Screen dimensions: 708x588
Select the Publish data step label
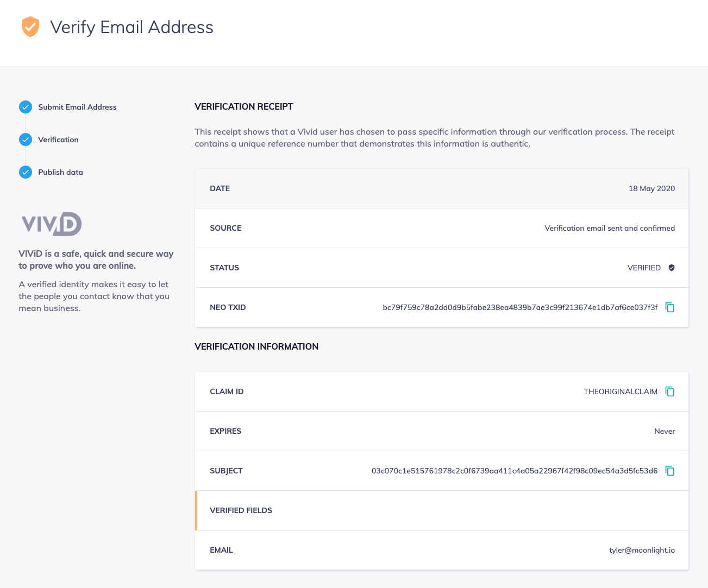(60, 172)
